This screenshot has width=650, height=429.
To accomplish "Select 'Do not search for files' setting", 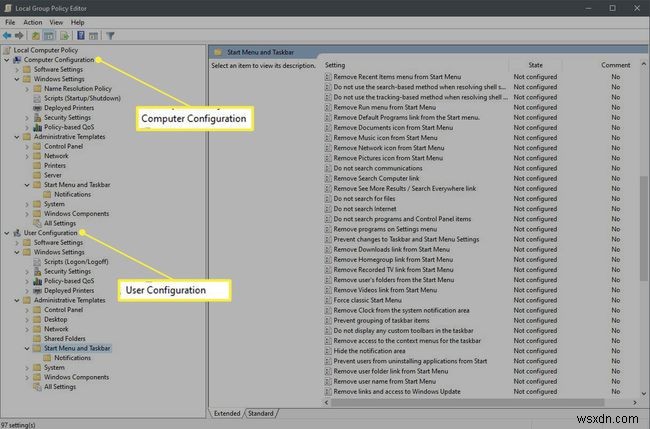I will (364, 199).
